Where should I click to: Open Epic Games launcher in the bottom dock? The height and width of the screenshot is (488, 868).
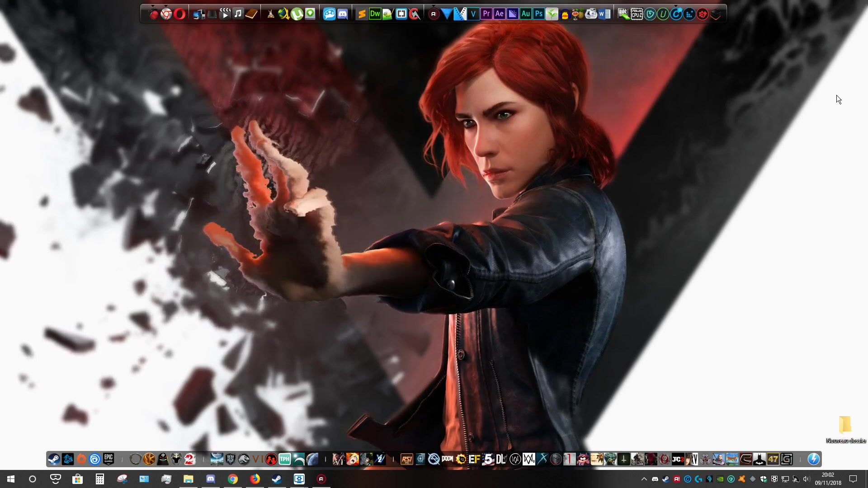[108, 460]
